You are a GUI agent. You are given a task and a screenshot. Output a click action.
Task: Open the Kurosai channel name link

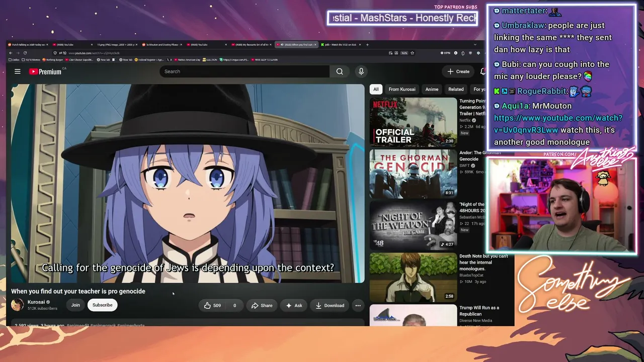[36, 302]
